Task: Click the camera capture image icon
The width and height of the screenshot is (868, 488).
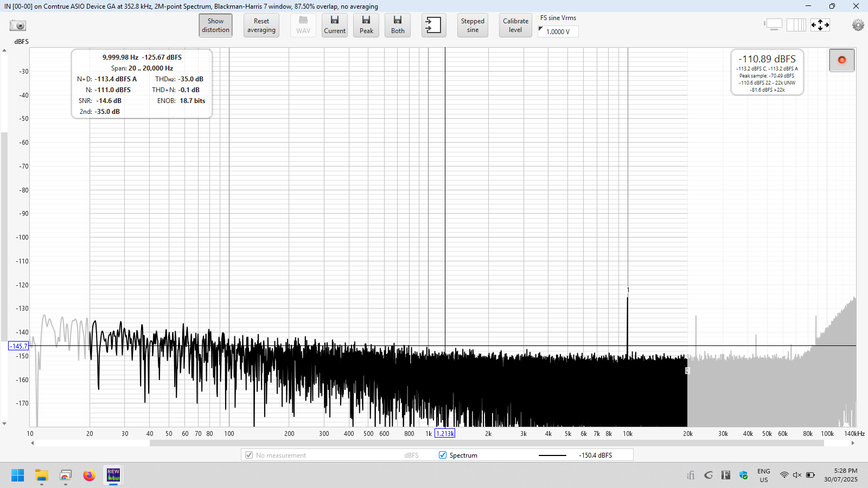Action: coord(18,25)
